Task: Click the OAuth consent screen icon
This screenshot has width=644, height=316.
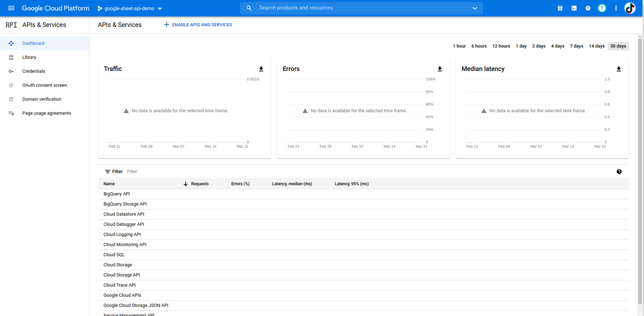Action: (x=11, y=85)
